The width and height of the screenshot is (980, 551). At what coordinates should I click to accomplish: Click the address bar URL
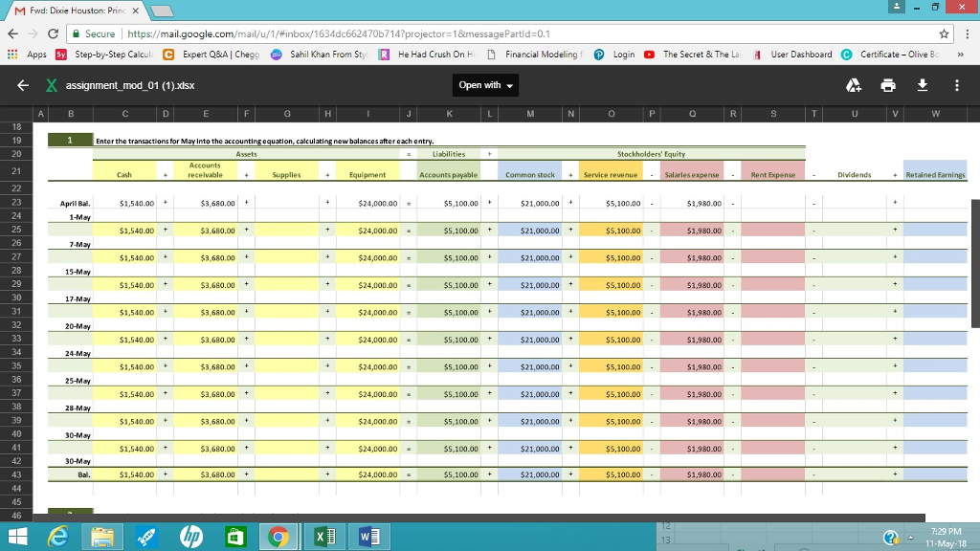click(338, 33)
